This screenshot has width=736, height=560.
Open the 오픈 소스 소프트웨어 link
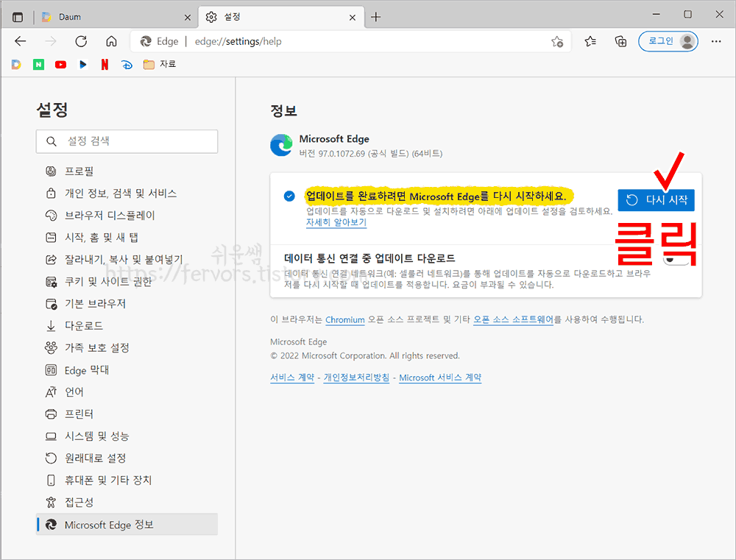(513, 319)
